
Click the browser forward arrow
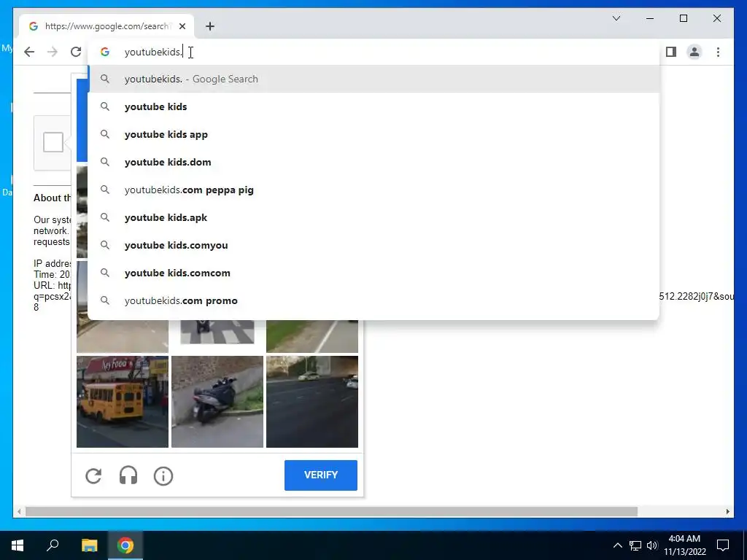click(53, 52)
